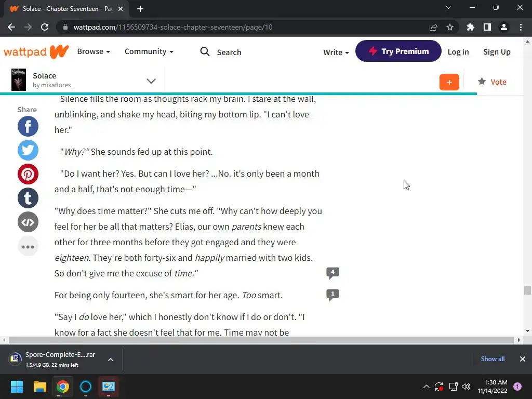Open more share options (three dots)
532x399 pixels.
click(28, 246)
